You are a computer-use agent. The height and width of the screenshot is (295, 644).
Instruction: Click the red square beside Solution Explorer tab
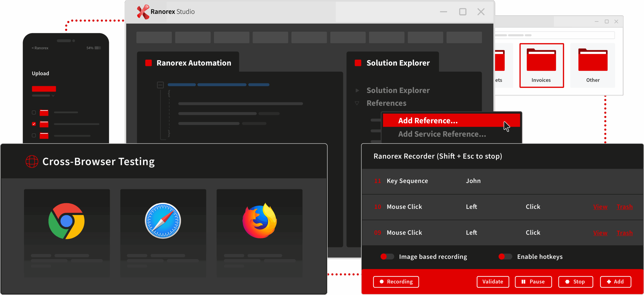358,63
